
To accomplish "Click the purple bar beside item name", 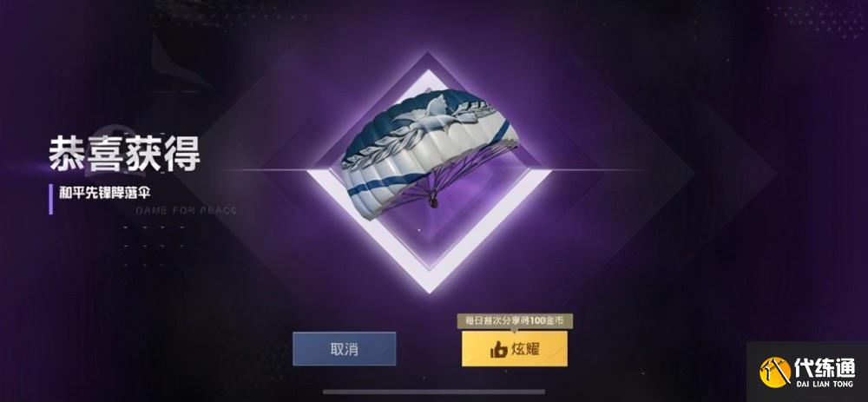I will click(x=51, y=200).
